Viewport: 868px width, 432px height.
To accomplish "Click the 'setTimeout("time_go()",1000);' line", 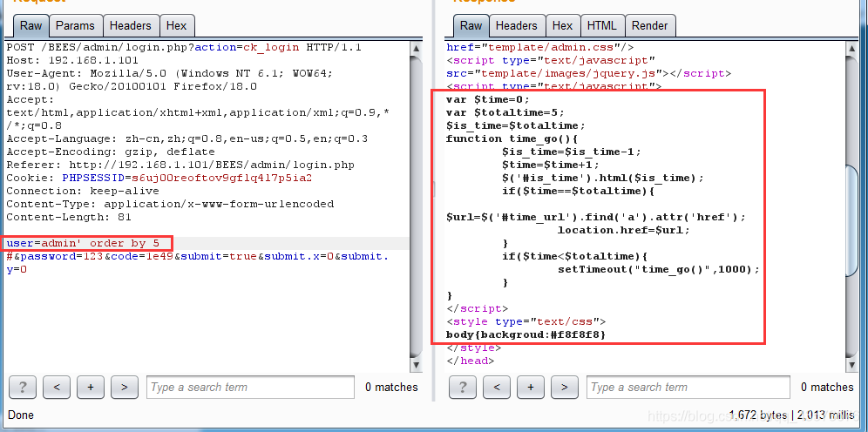I will (658, 269).
